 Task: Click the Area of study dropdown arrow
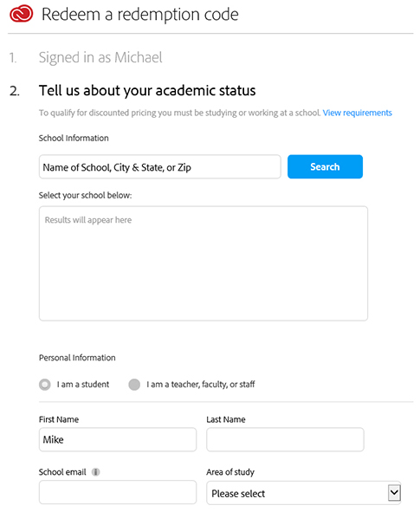[x=394, y=492]
